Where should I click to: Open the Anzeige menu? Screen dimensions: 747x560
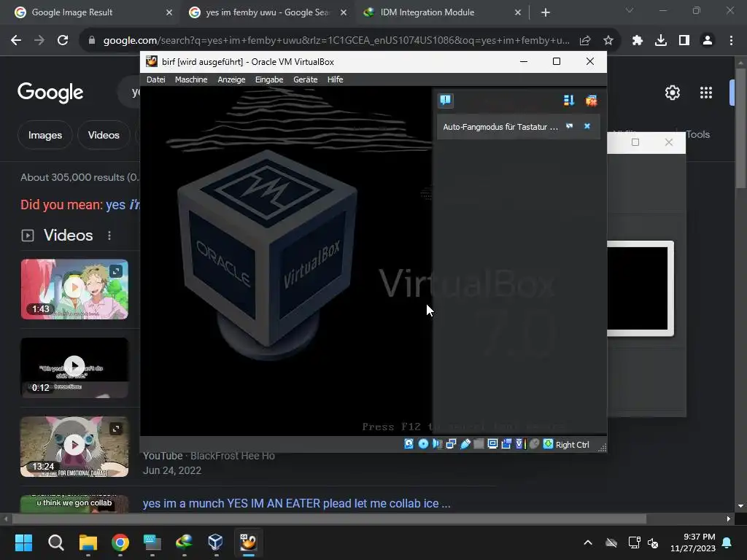(231, 79)
